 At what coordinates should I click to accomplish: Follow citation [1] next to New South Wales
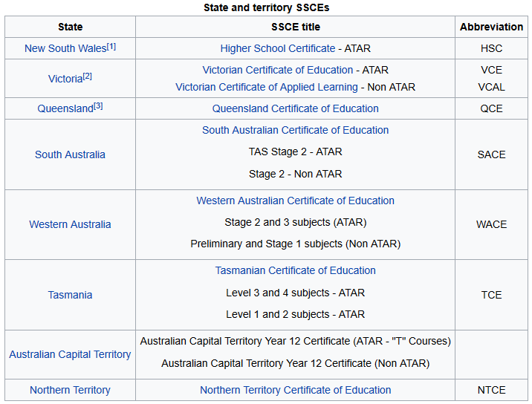(x=111, y=47)
